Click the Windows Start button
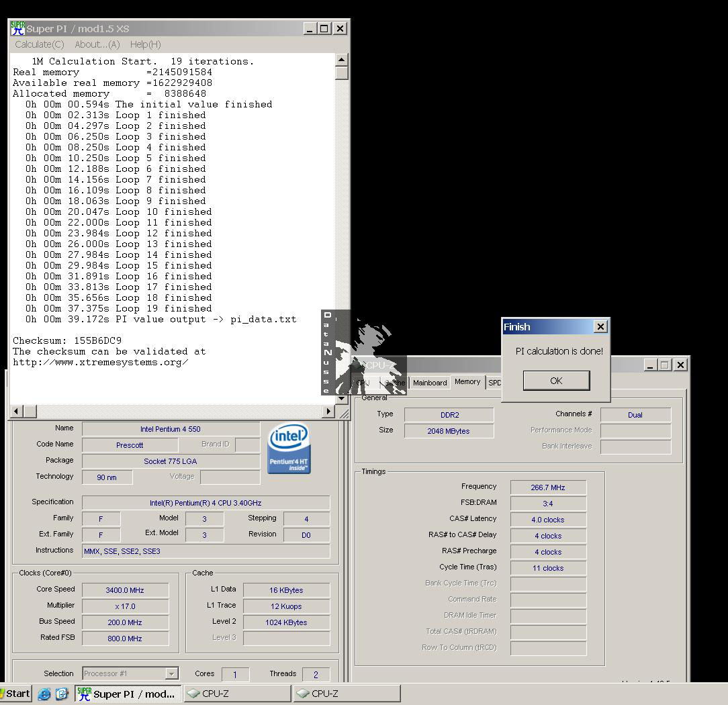 click(x=16, y=694)
